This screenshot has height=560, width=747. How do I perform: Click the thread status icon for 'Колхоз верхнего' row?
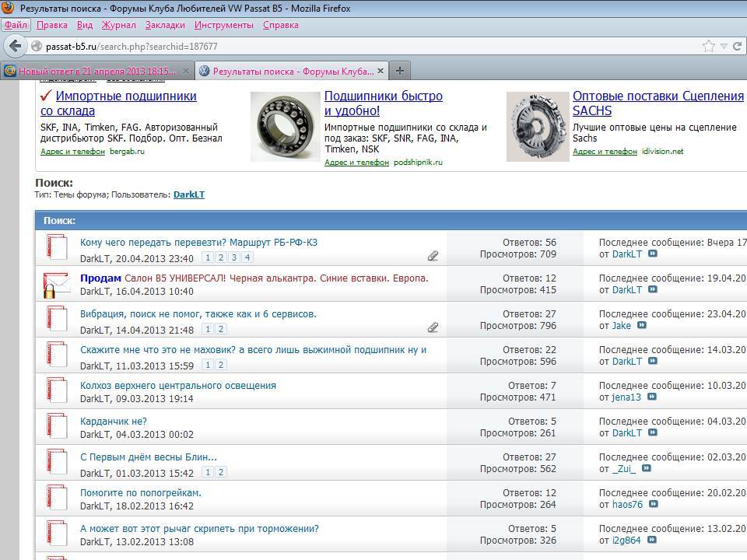click(57, 390)
